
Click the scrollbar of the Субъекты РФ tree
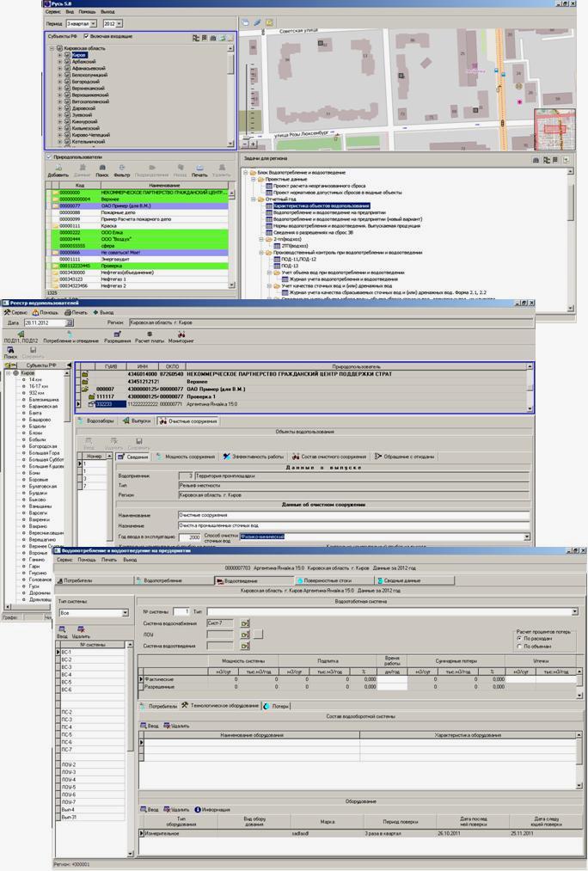(x=231, y=95)
